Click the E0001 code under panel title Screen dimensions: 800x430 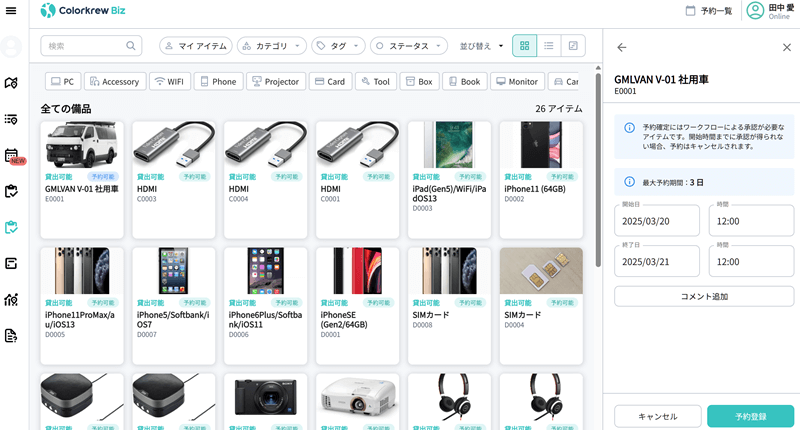625,91
